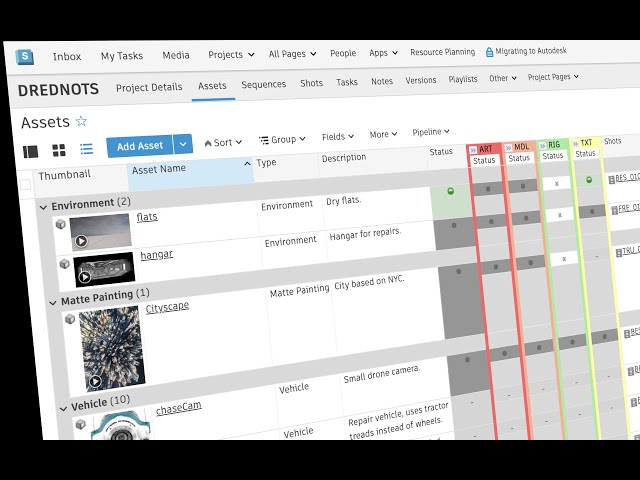Screen dimensions: 640x480
Task: Open Migrating to Autodesk link
Action: (531, 51)
